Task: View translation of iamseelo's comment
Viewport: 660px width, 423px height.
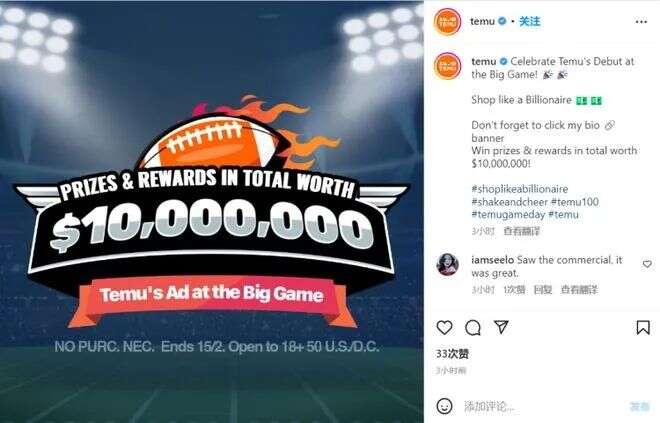Action: 579,289
